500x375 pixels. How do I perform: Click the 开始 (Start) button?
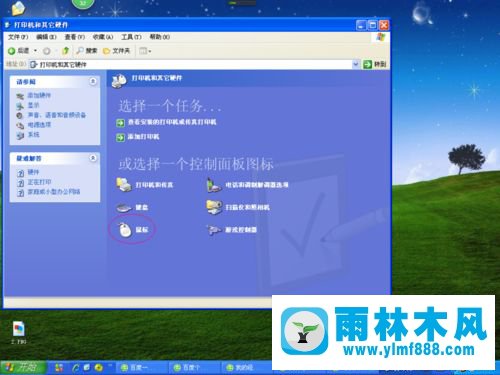[x=23, y=367]
